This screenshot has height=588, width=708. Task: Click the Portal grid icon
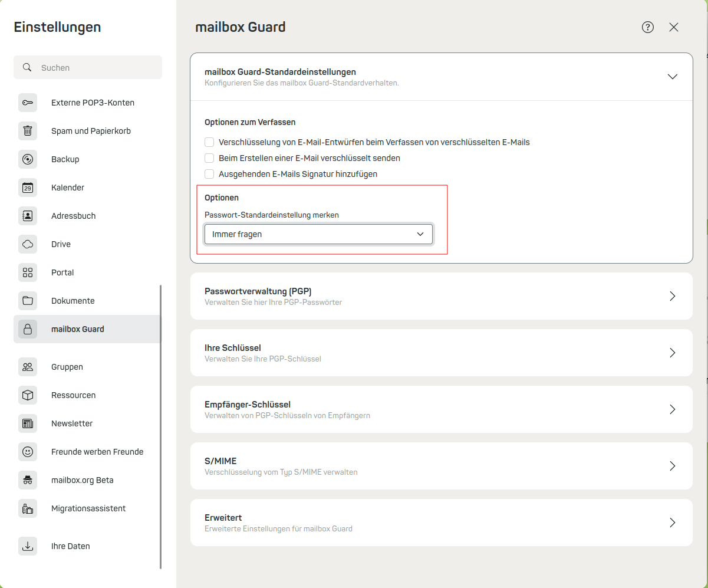[x=28, y=272]
